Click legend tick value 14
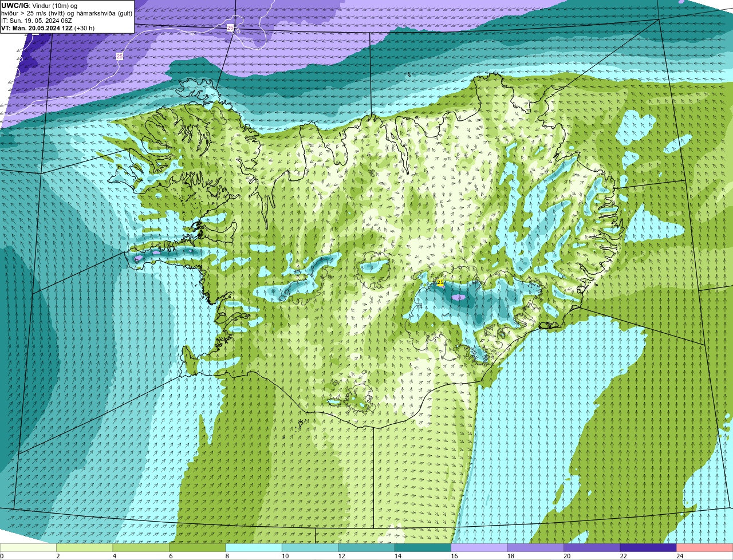Viewport: 733px width, 560px height. [x=398, y=556]
